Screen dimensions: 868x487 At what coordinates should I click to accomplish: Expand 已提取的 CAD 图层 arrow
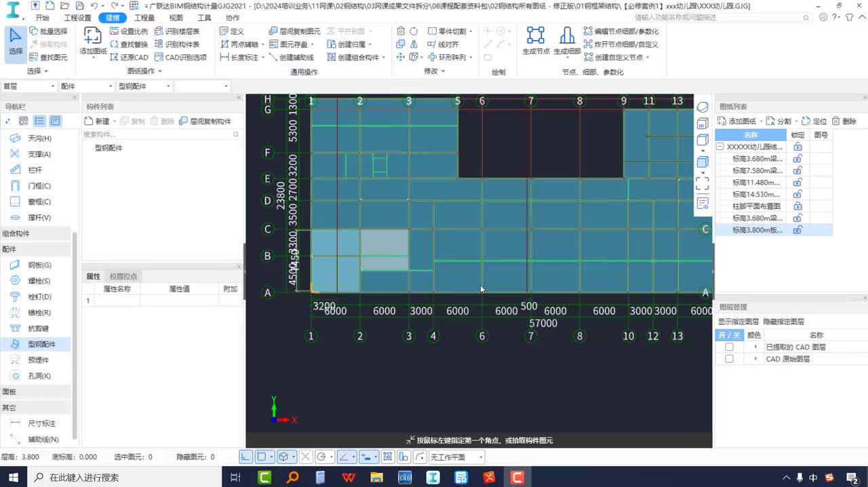click(x=755, y=347)
